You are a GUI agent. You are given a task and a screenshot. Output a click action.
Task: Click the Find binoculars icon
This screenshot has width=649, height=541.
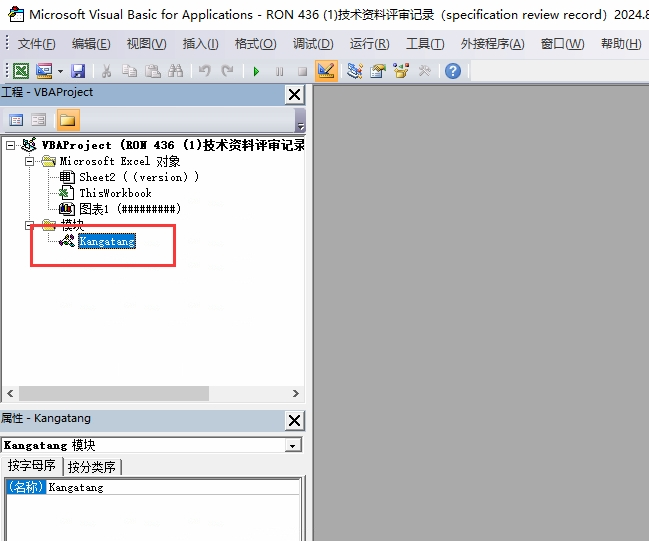tap(175, 71)
